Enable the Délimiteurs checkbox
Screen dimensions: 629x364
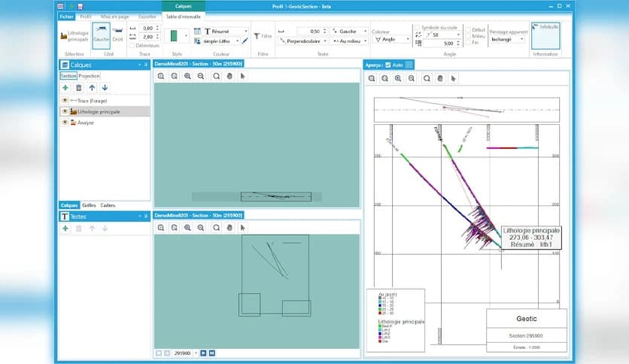(x=133, y=46)
